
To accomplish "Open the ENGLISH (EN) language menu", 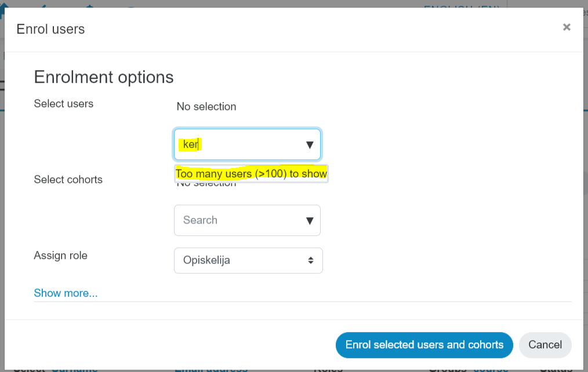I will pos(461,7).
